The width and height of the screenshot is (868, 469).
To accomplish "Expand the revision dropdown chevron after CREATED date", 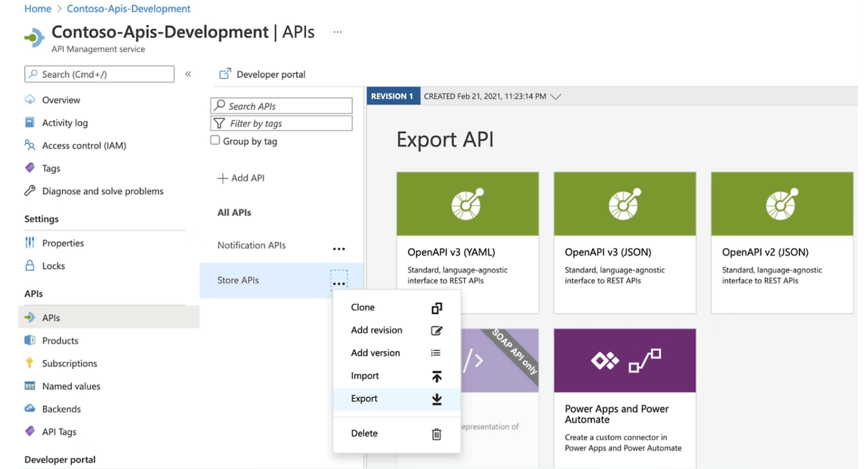I will (x=556, y=96).
